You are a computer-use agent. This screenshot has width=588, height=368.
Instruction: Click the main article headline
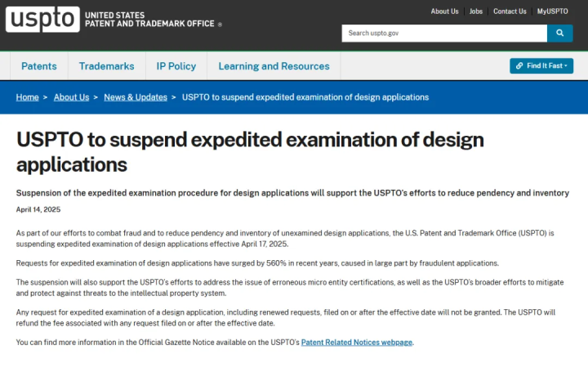click(x=250, y=151)
